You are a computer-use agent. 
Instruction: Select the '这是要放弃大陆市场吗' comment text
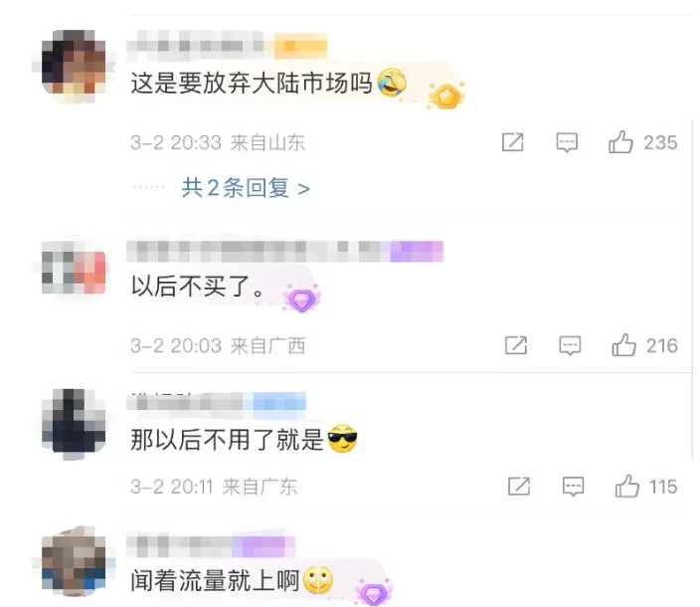click(252, 83)
